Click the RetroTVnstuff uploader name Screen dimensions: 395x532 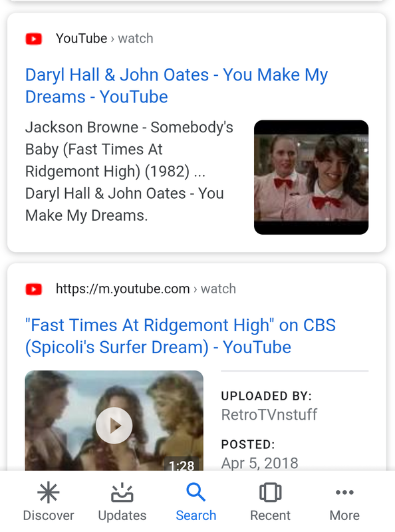tap(269, 414)
